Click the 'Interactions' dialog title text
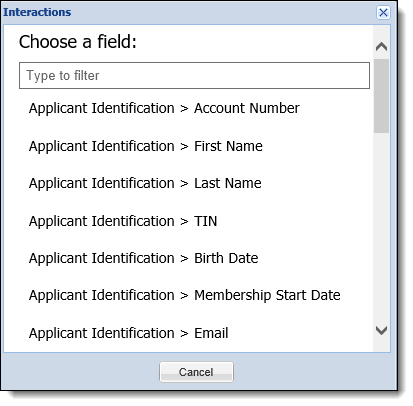The width and height of the screenshot is (413, 406). click(x=37, y=12)
